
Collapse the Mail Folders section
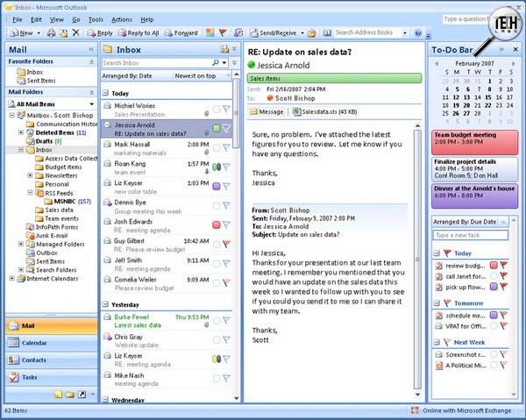(x=91, y=92)
